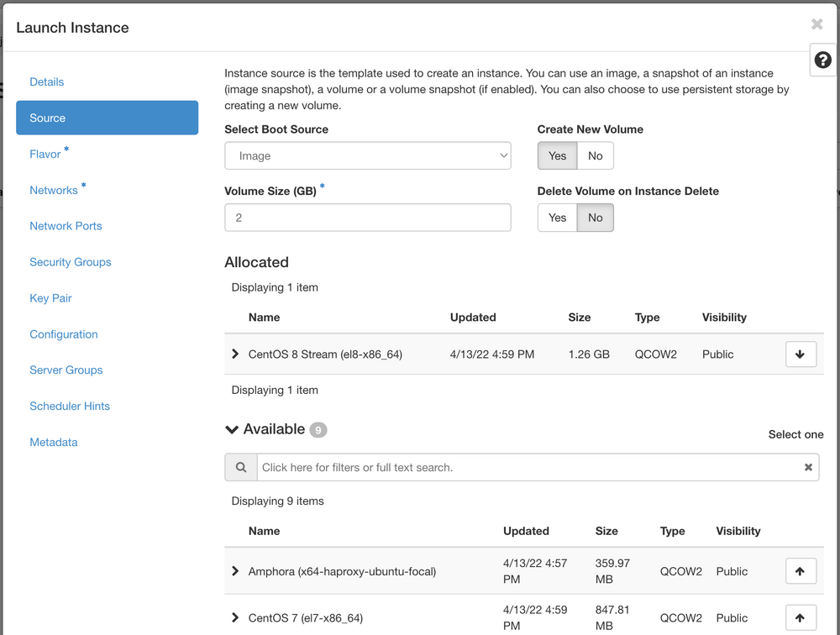This screenshot has height=635, width=840.
Task: Collapse the Available images section
Action: coord(232,429)
